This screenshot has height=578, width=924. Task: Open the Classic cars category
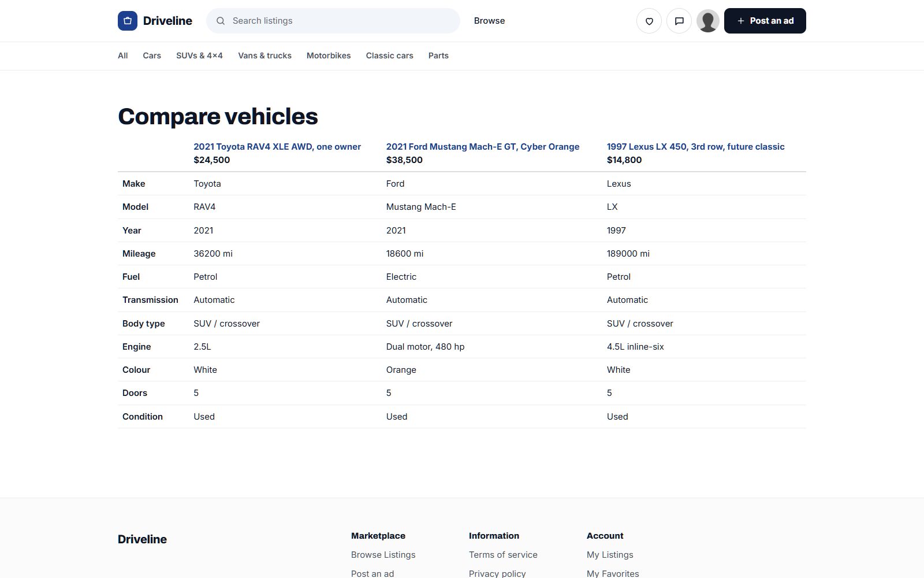390,55
